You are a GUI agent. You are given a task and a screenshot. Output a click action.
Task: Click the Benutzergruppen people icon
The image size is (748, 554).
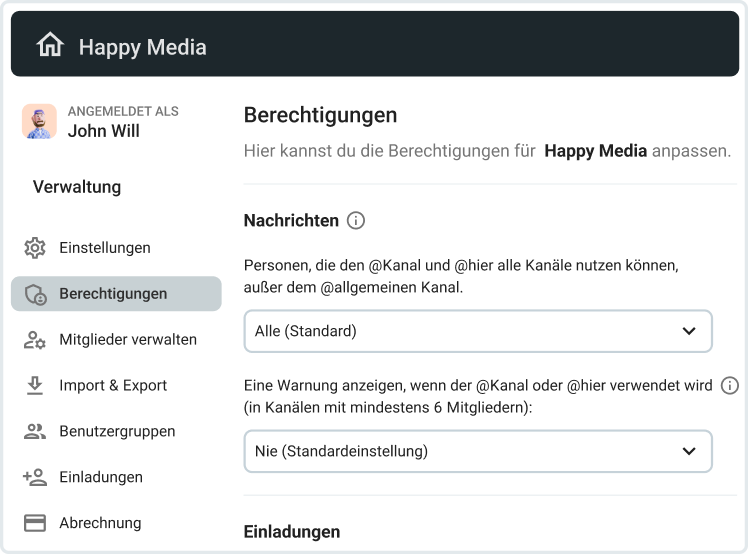(35, 431)
